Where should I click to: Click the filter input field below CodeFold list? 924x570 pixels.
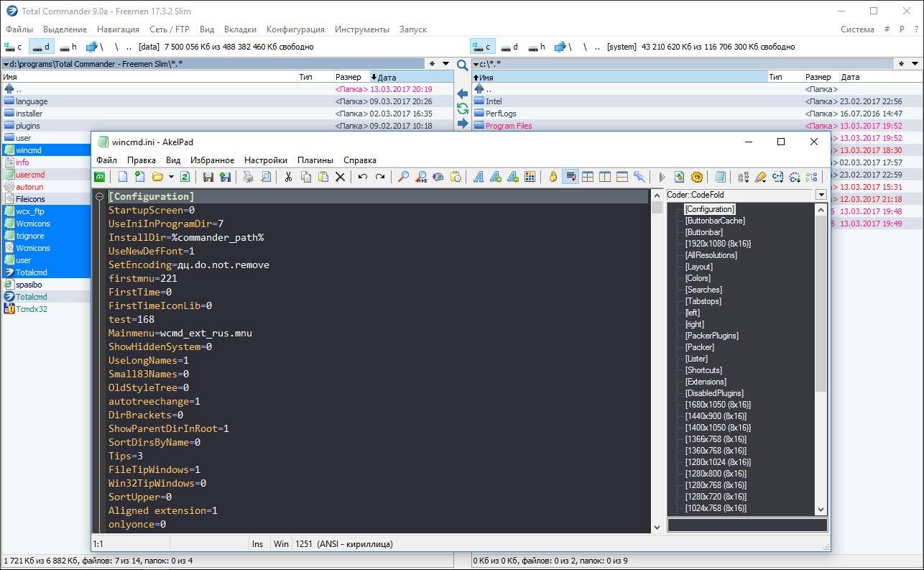tap(747, 525)
